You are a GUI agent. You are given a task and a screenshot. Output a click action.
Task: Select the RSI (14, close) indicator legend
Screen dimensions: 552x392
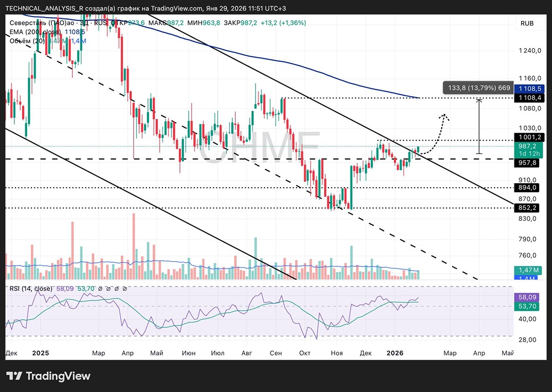pos(31,289)
